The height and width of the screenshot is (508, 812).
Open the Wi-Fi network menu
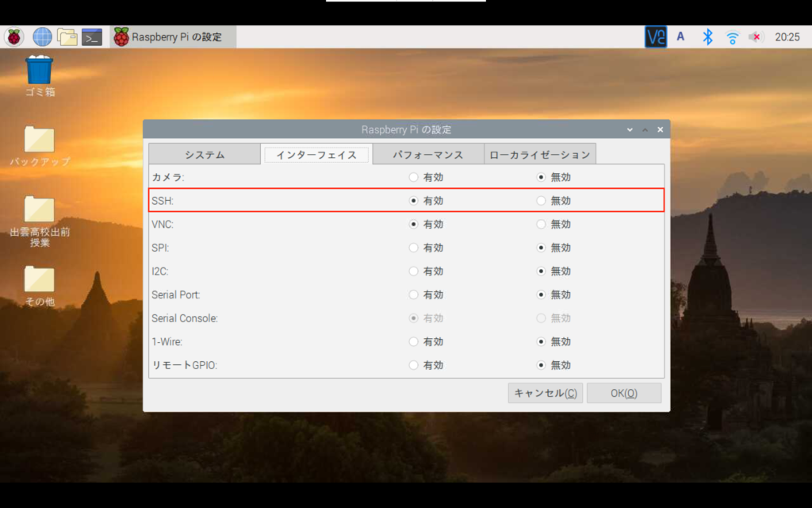[732, 37]
